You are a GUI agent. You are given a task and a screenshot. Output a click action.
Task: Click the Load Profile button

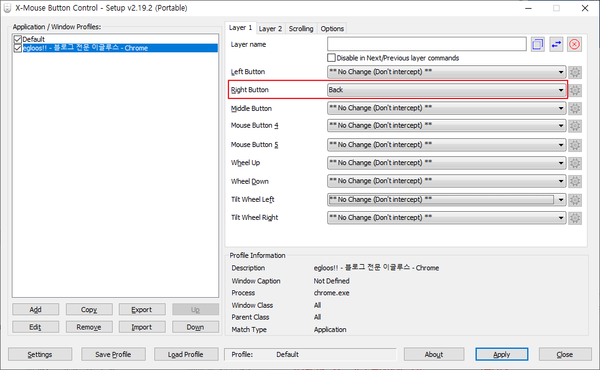[x=186, y=355]
